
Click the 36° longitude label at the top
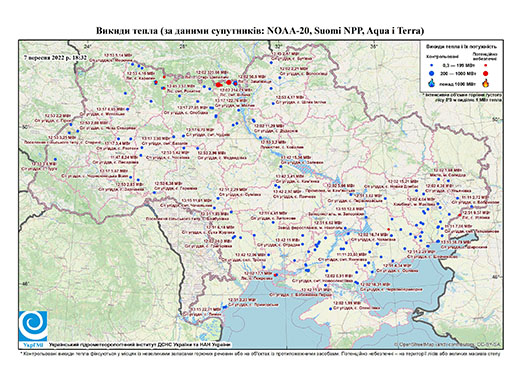(x=374, y=46)
